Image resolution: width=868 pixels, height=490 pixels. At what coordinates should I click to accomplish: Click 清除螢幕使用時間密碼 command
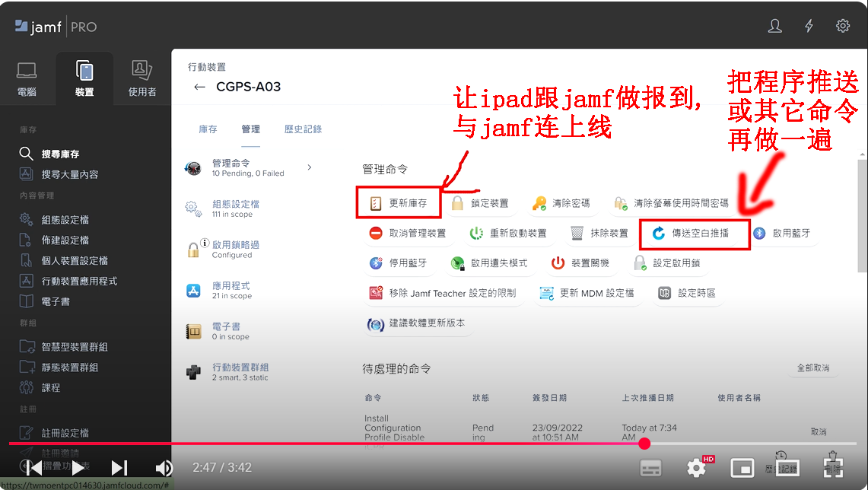(x=672, y=203)
